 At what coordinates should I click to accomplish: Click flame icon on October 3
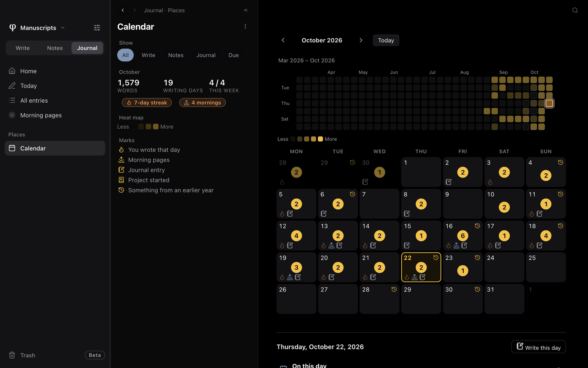click(x=490, y=182)
